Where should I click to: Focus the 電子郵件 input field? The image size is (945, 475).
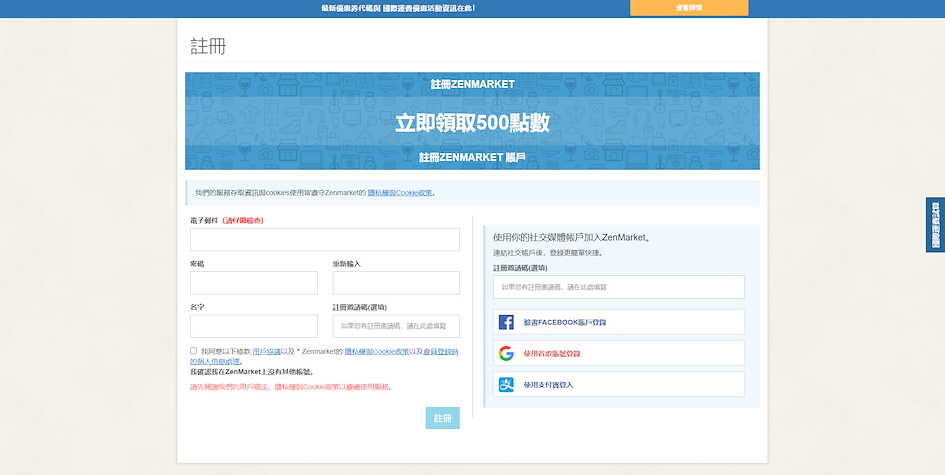(x=325, y=239)
